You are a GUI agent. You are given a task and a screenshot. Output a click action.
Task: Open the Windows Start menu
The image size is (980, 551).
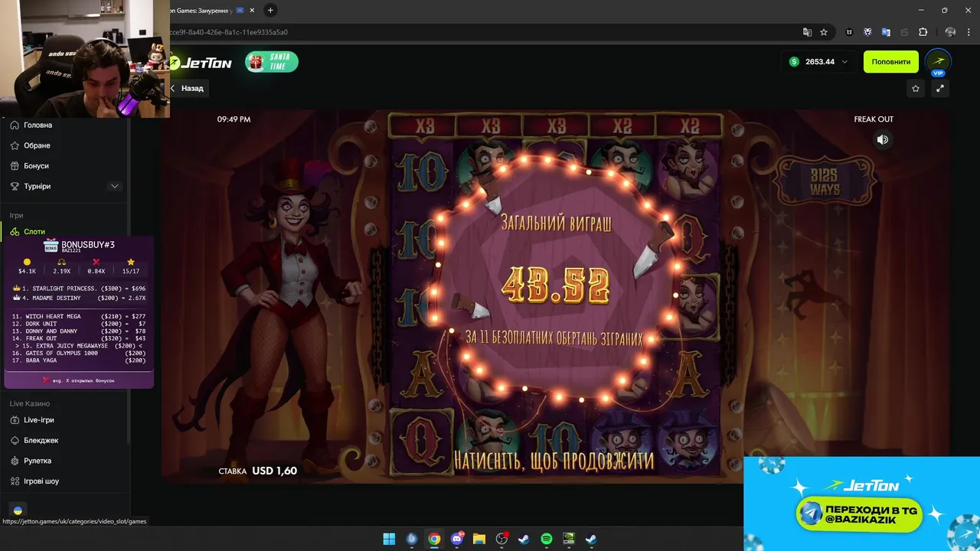[389, 539]
